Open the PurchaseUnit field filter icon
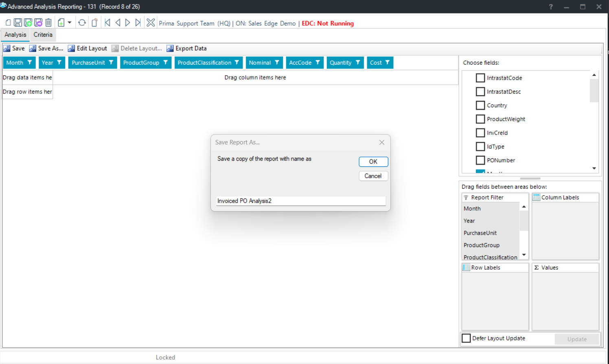The width and height of the screenshot is (609, 364). pos(111,63)
